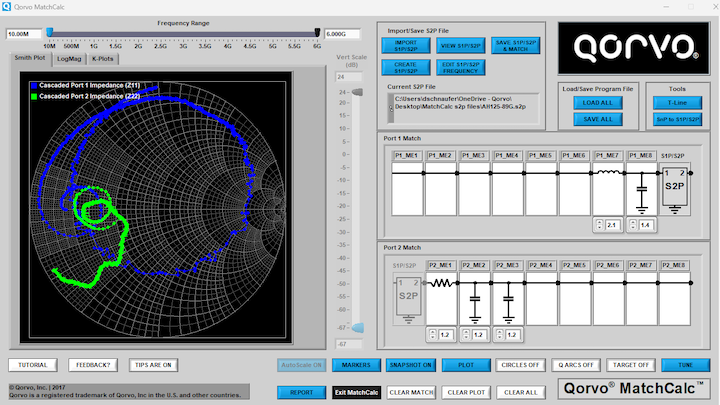Click the SAVE ALL button
The height and width of the screenshot is (405, 720).
(598, 119)
